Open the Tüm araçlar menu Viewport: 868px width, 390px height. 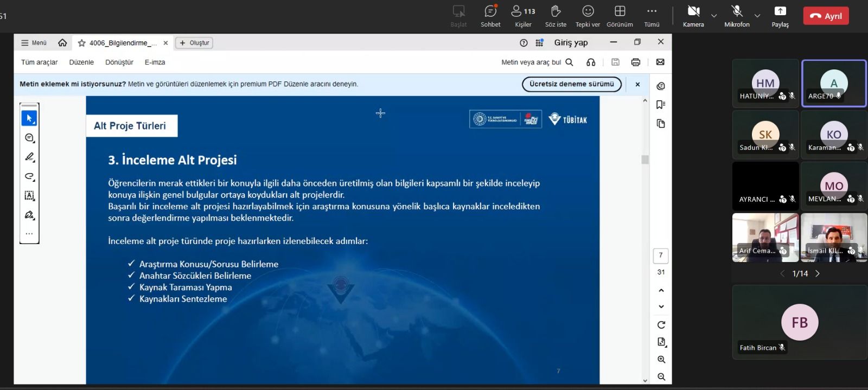(39, 62)
